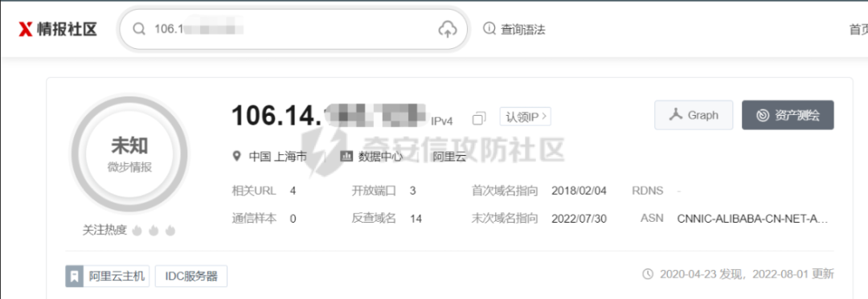Click the cloud upload icon in search bar

click(448, 30)
